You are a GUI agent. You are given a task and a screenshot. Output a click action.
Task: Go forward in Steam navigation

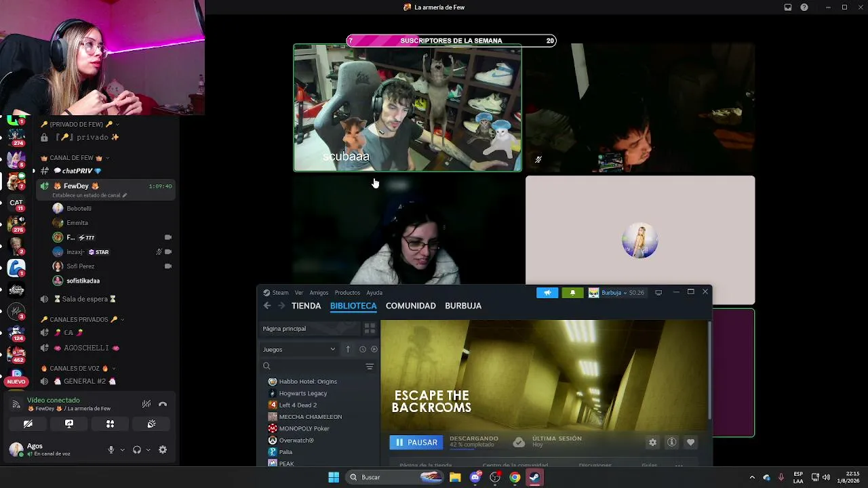pyautogui.click(x=281, y=306)
